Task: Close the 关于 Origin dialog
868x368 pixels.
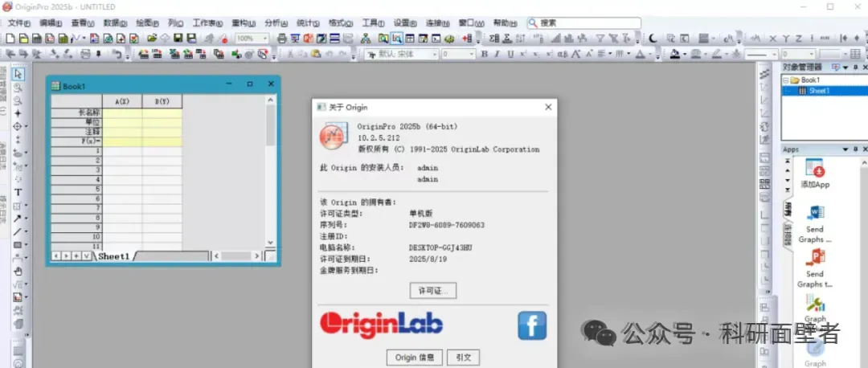Action: tap(548, 108)
